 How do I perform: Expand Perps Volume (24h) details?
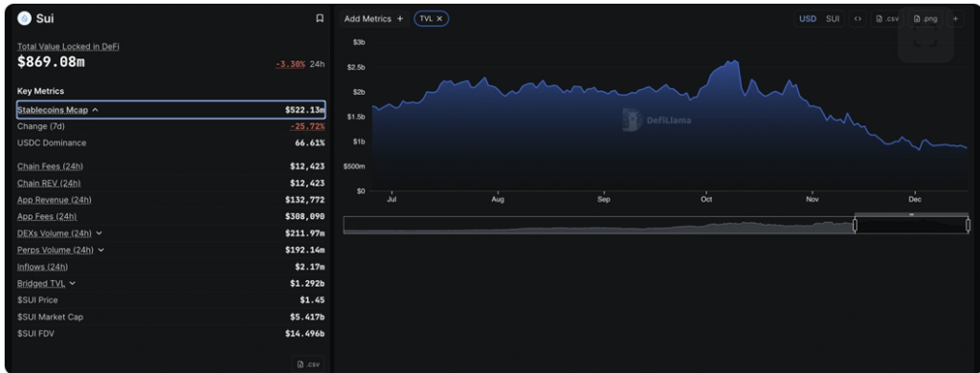(x=101, y=250)
